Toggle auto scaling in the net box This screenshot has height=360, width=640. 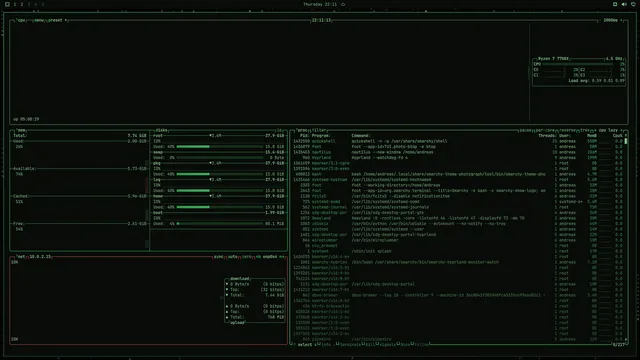click(x=233, y=257)
